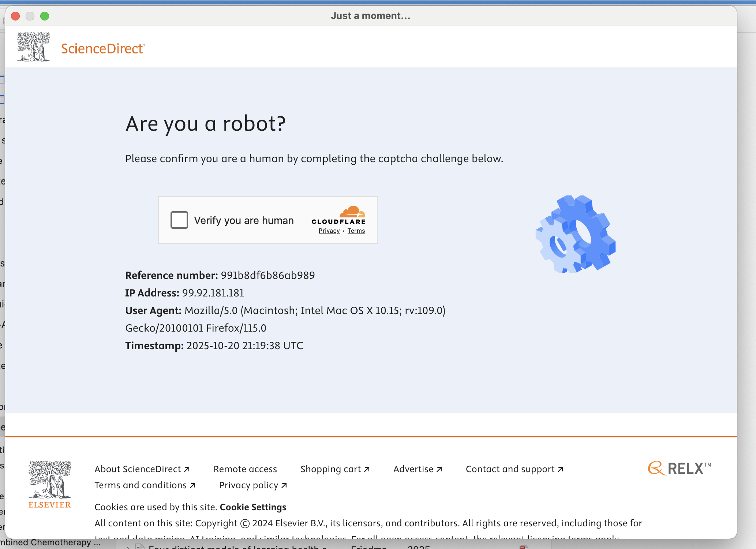This screenshot has width=756, height=549.
Task: Click the Elsevier footer logo
Action: (50, 484)
